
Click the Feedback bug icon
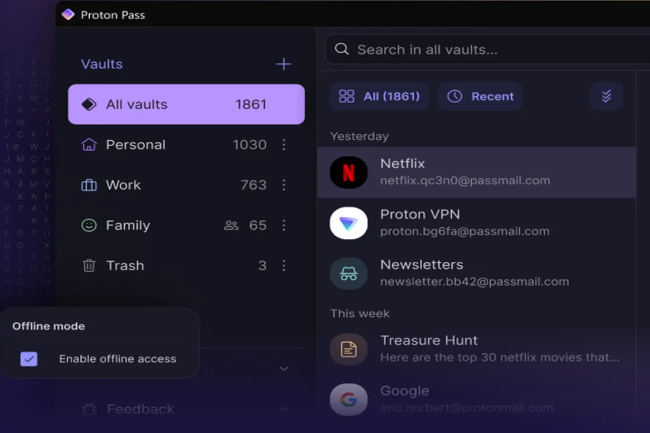pos(89,409)
